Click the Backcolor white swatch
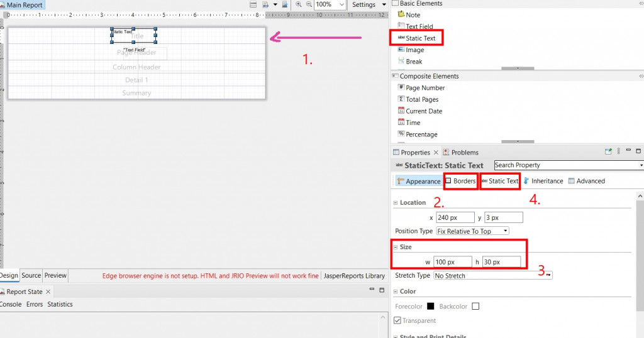644x338 pixels. 475,306
